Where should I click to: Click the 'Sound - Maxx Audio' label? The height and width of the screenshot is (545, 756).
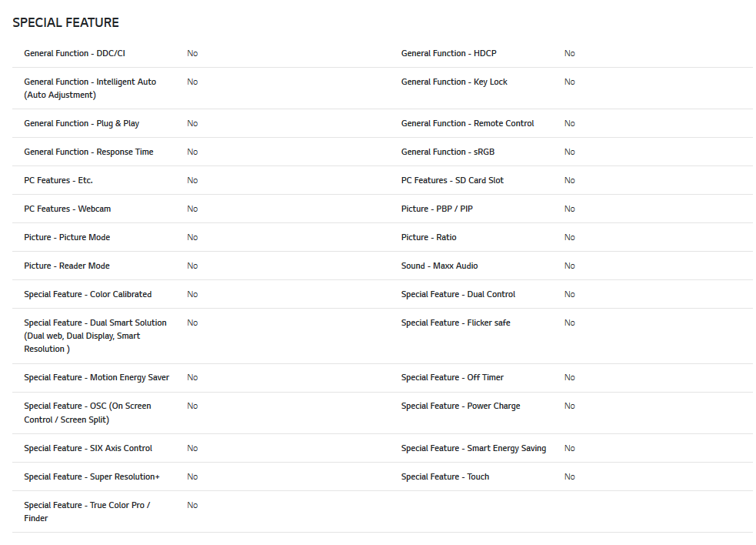tap(439, 266)
